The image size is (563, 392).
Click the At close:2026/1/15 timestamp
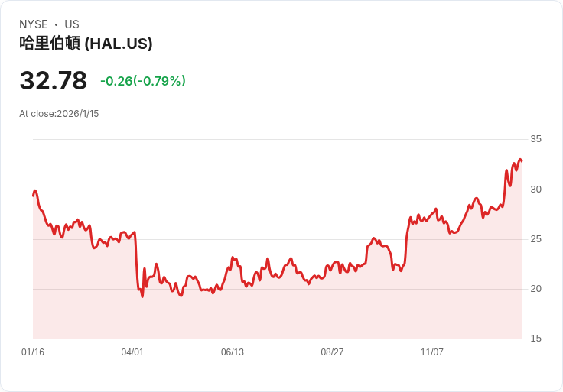click(59, 114)
